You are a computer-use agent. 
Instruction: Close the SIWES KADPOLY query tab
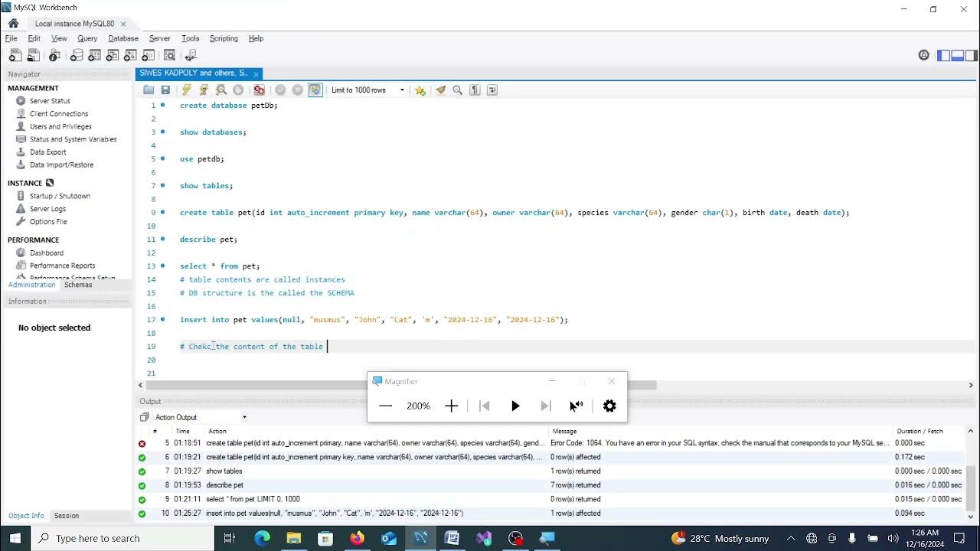point(256,73)
